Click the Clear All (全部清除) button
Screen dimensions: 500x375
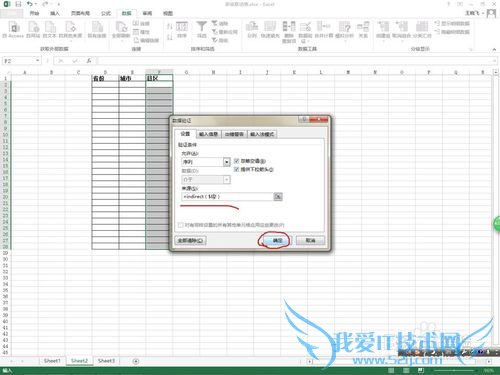191,240
